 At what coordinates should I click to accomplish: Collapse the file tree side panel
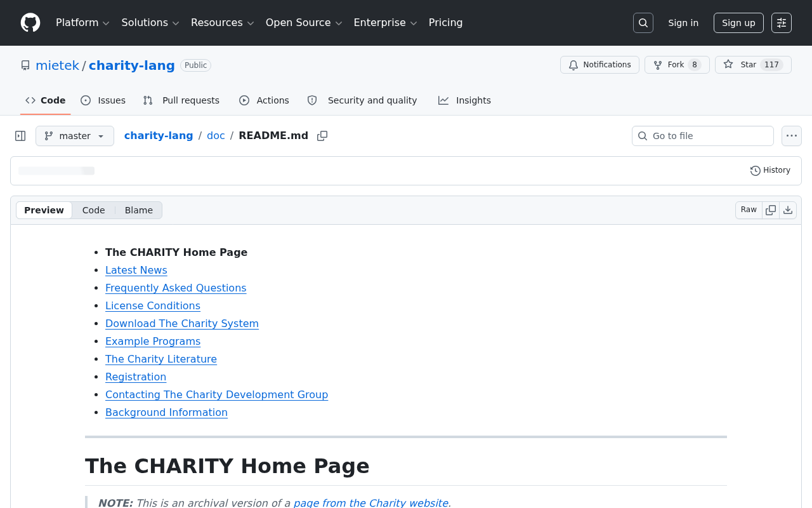20,136
